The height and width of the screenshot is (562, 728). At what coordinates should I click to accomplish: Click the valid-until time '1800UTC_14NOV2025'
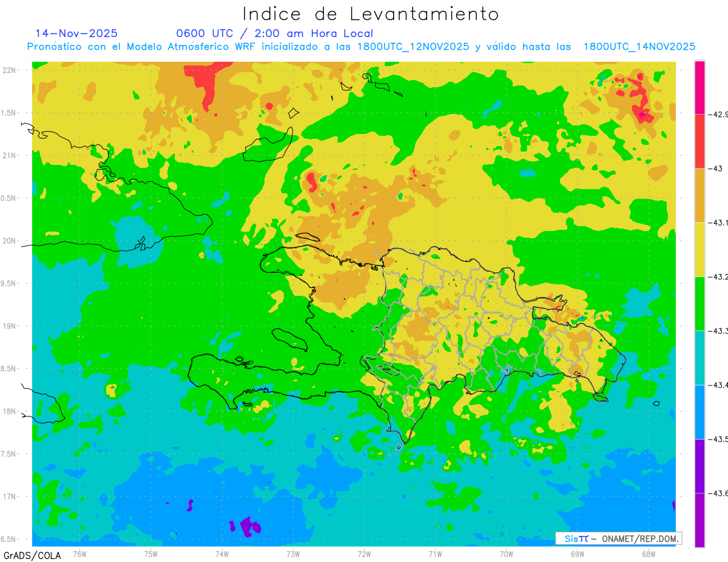point(639,47)
